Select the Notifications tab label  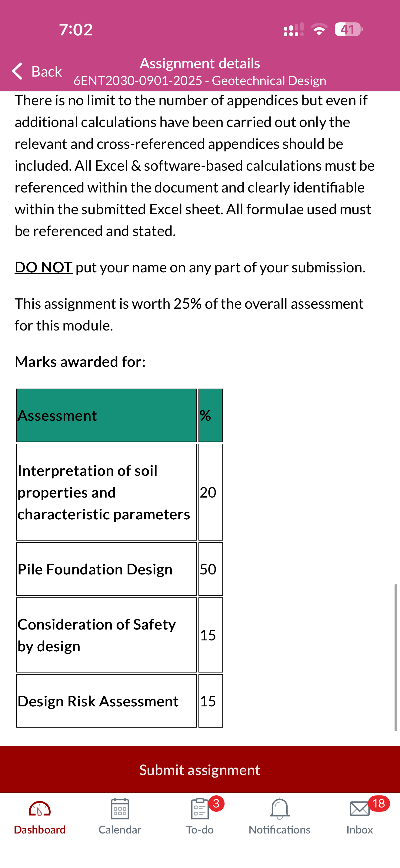click(279, 830)
